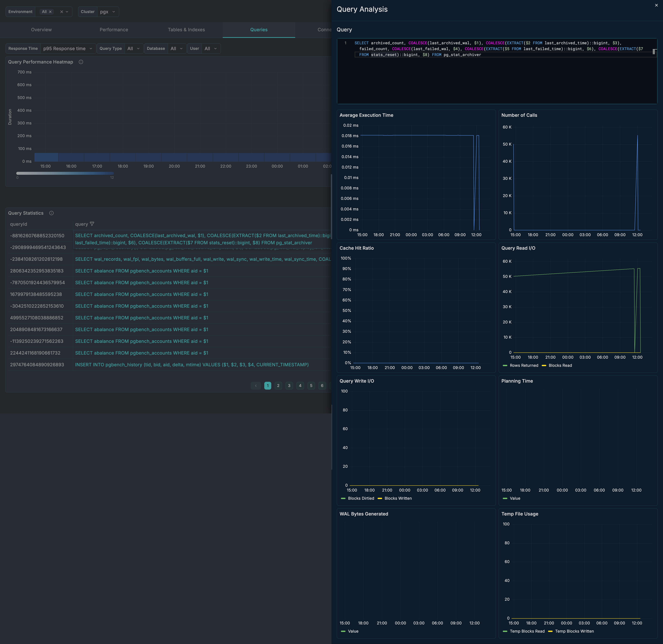Click the Query Performance Heatmap info icon

(x=81, y=62)
